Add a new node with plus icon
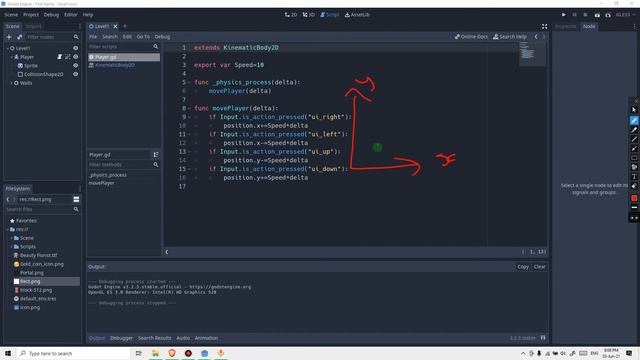This screenshot has height=360, width=640. [9, 37]
